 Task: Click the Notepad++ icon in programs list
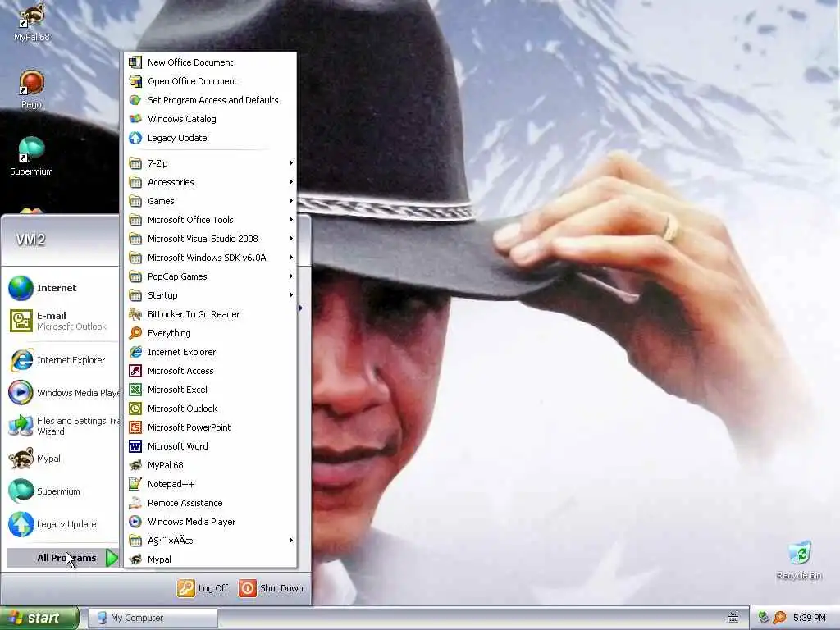135,484
